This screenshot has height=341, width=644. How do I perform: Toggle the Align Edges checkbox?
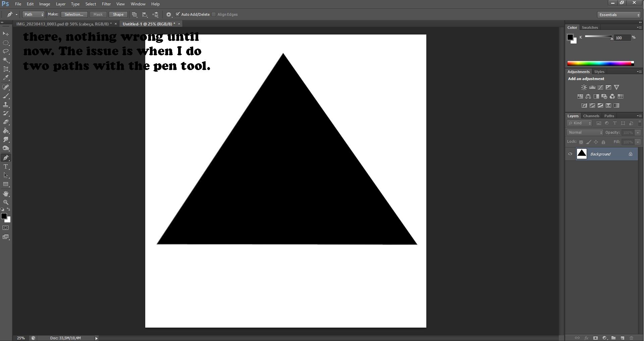point(214,14)
